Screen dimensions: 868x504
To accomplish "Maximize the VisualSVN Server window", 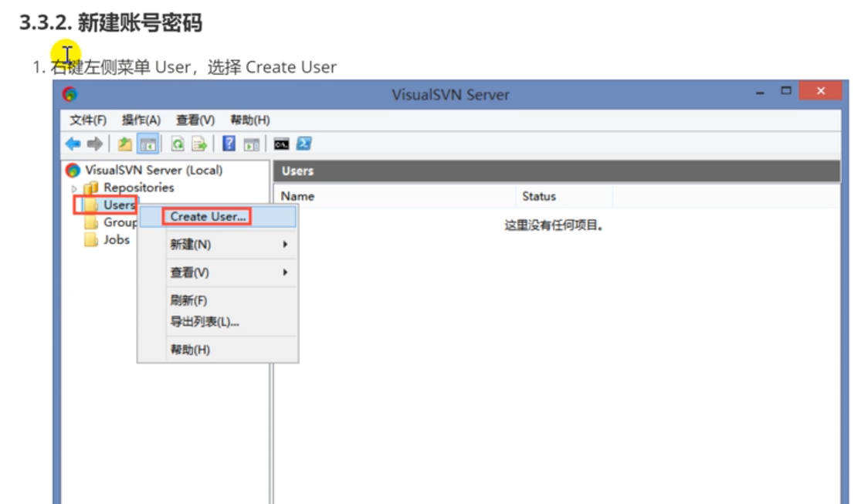I will point(786,91).
